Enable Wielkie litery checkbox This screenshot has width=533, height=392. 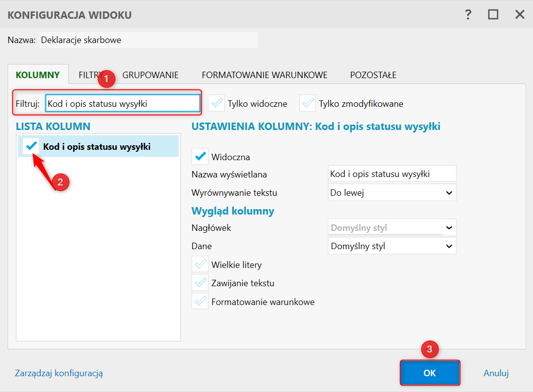click(x=200, y=264)
